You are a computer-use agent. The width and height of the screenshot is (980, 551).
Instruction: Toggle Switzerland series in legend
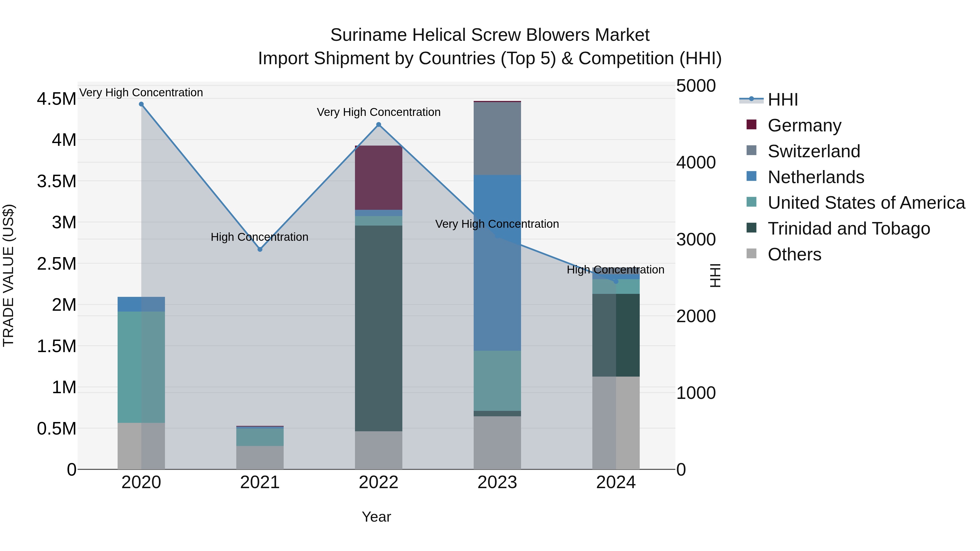click(x=804, y=151)
